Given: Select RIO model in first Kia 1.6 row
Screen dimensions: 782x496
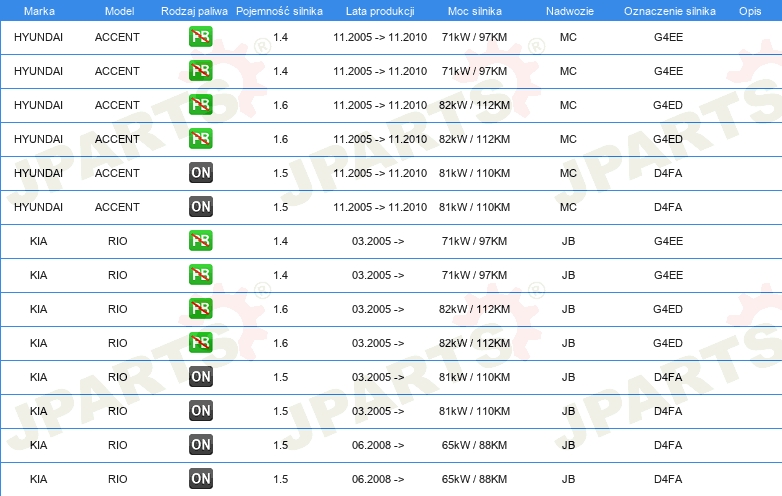Looking at the screenshot, I should click(x=118, y=309).
